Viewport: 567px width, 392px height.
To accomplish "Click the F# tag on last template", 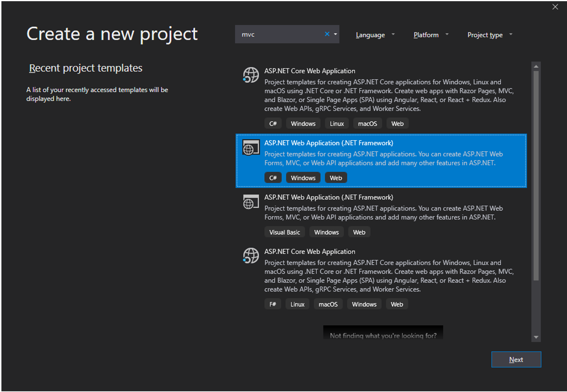I will point(272,304).
